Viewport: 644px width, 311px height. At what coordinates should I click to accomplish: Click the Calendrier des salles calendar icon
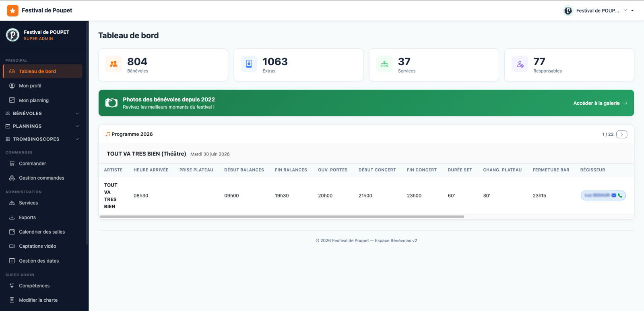pyautogui.click(x=12, y=232)
